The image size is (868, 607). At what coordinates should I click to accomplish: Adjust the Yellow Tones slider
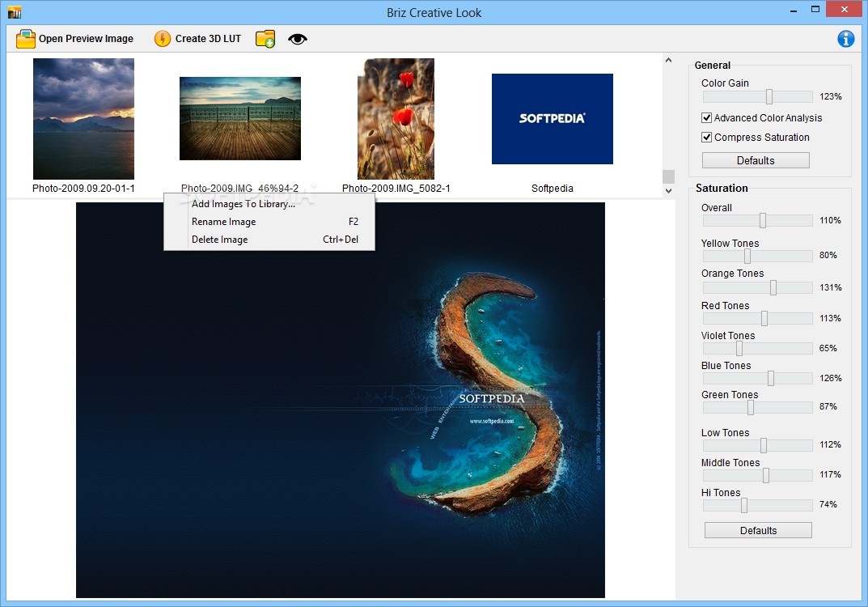click(747, 256)
